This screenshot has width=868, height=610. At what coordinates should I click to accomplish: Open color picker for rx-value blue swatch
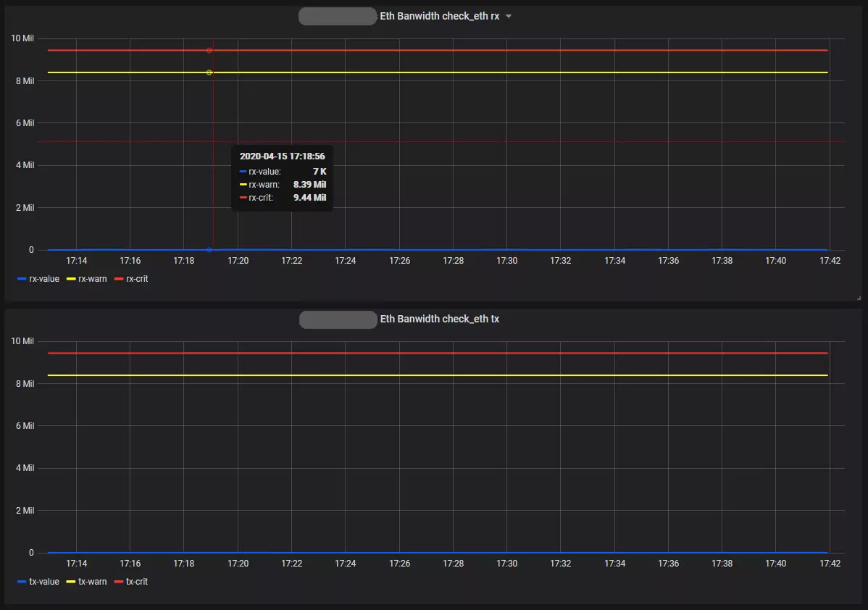[x=22, y=279]
